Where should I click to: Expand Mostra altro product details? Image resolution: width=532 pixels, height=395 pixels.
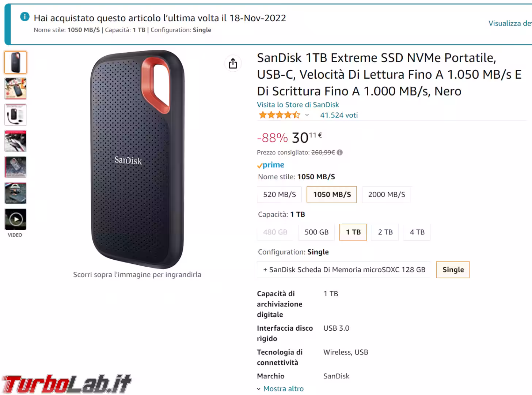coord(283,389)
